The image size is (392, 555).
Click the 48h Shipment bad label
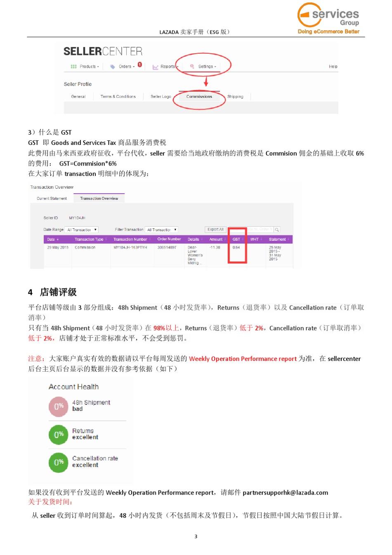(x=91, y=406)
